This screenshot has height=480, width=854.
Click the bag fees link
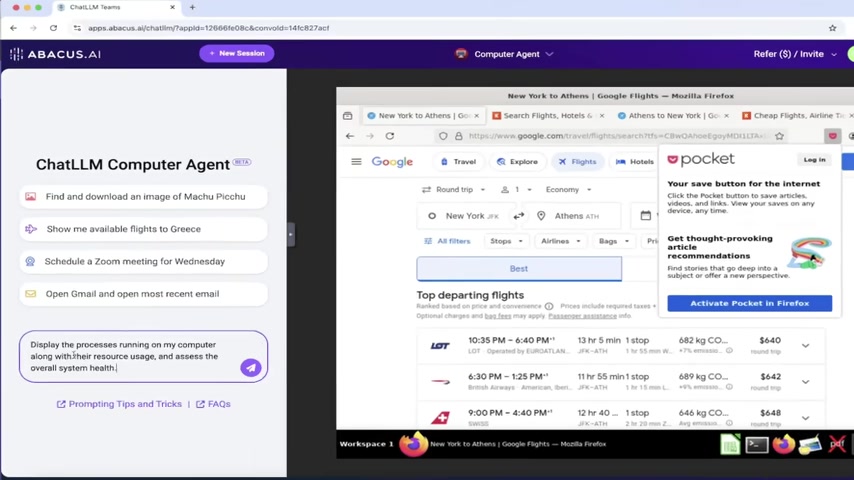[x=498, y=316]
